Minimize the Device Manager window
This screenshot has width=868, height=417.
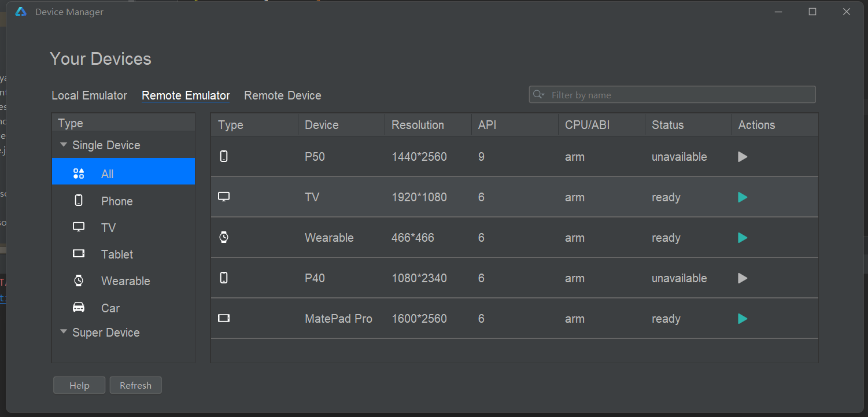778,12
